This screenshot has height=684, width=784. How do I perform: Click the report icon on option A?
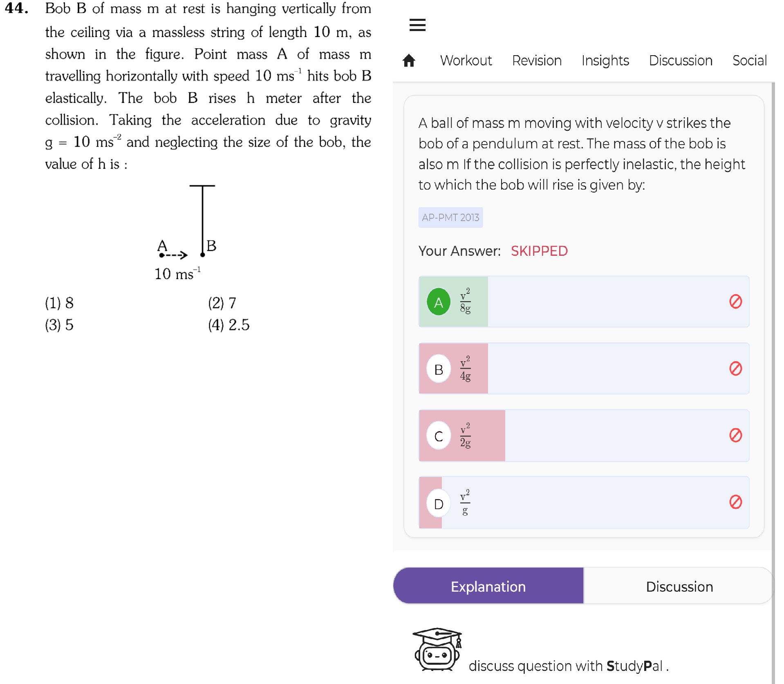pyautogui.click(x=735, y=302)
